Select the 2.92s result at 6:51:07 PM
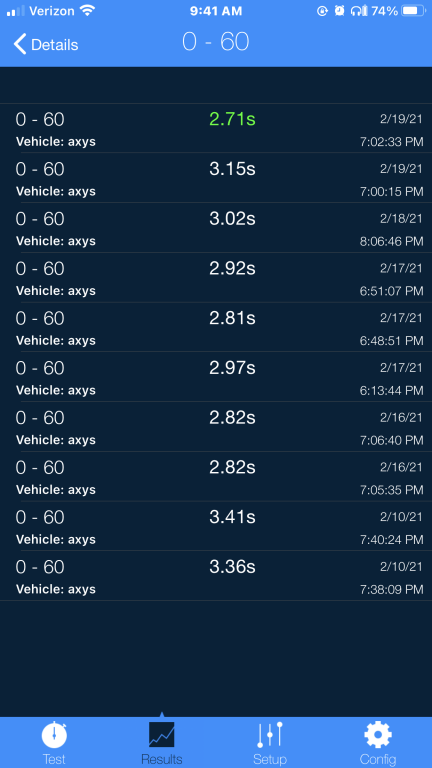 tap(216, 278)
